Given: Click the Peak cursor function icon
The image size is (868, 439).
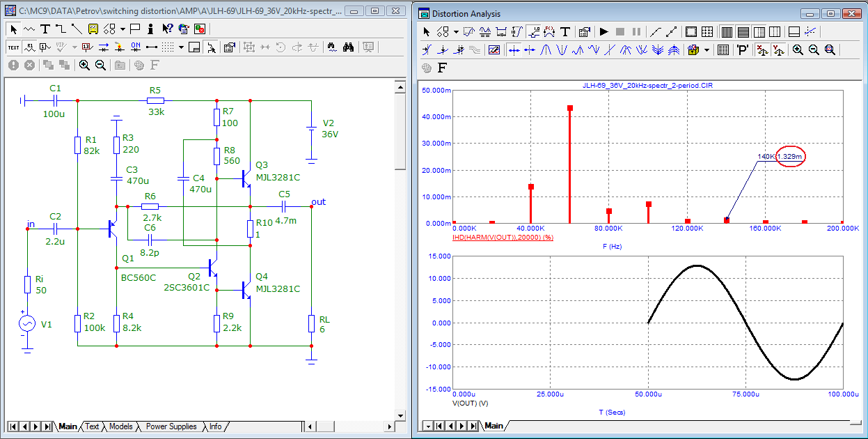Looking at the screenshot, I should 546,50.
